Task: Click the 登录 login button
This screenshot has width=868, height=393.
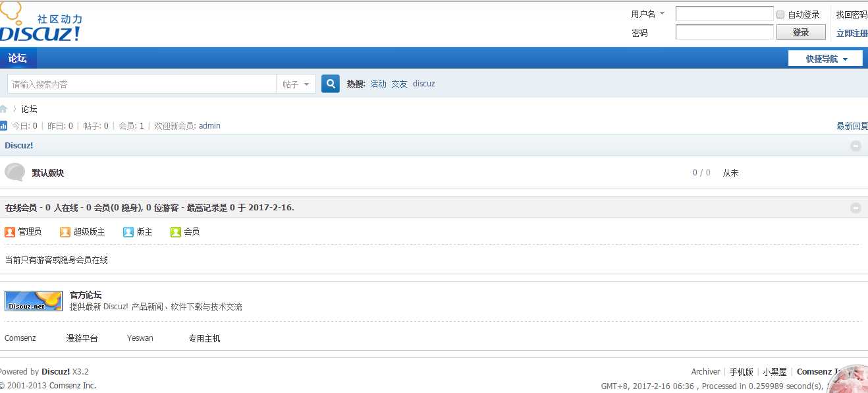Action: click(x=801, y=32)
